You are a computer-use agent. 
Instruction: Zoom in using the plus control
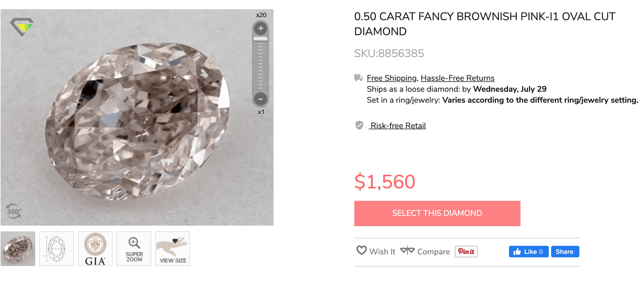point(261,29)
